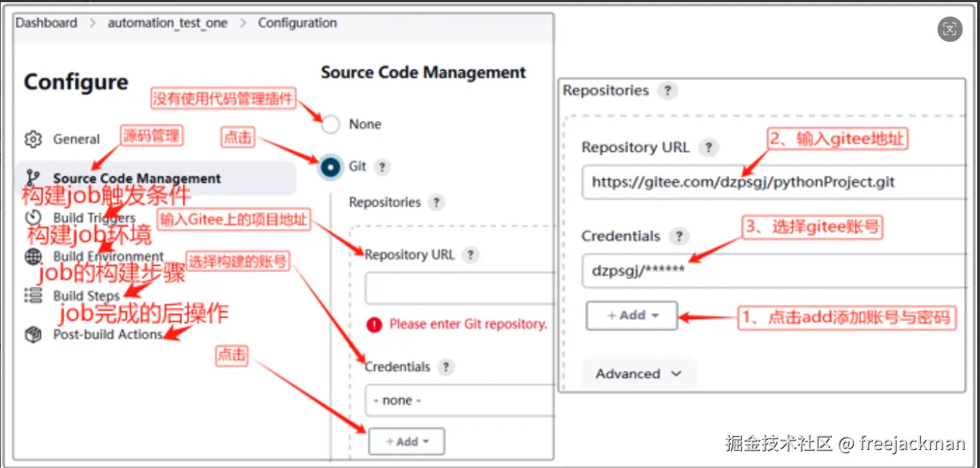Select the None radio button
This screenshot has width=980, height=468.
pos(330,125)
